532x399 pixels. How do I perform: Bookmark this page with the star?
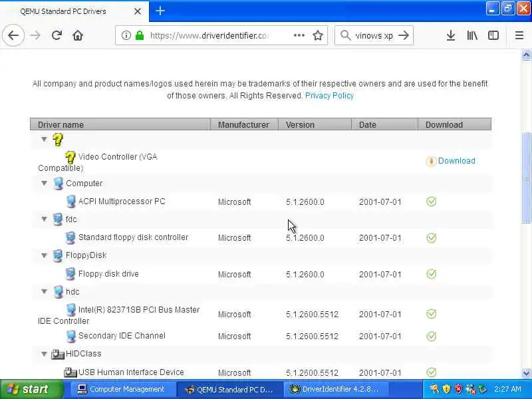coord(318,35)
